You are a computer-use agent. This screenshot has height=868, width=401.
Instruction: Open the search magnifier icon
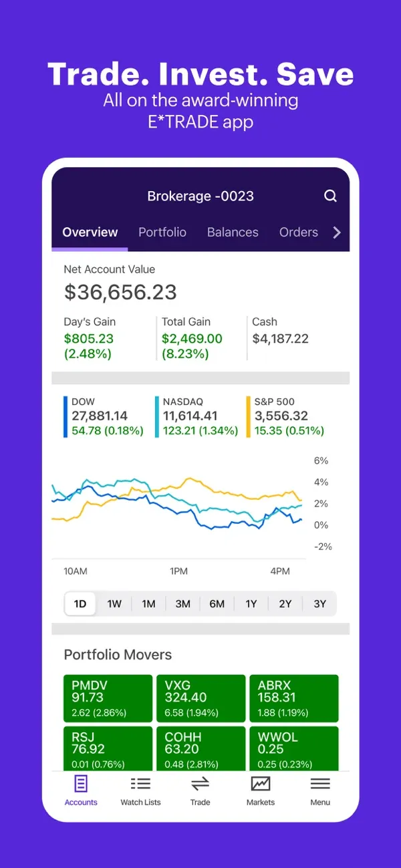pyautogui.click(x=330, y=195)
